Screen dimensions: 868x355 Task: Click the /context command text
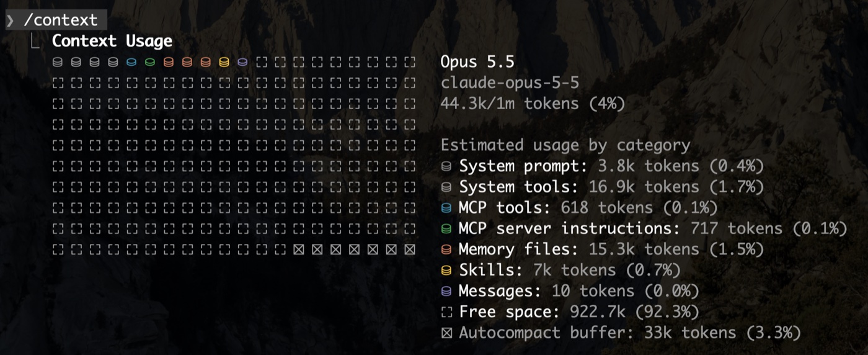pos(61,20)
